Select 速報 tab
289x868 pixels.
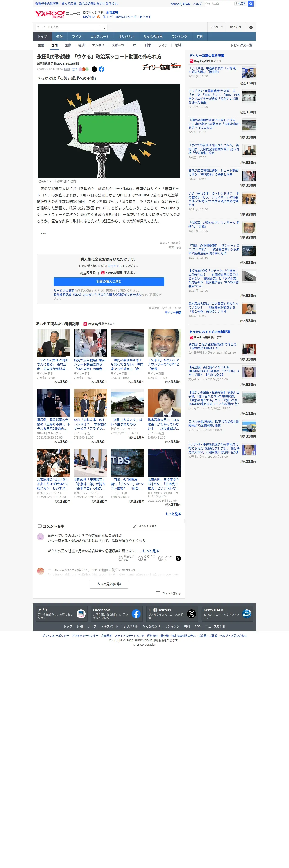[x=59, y=36]
